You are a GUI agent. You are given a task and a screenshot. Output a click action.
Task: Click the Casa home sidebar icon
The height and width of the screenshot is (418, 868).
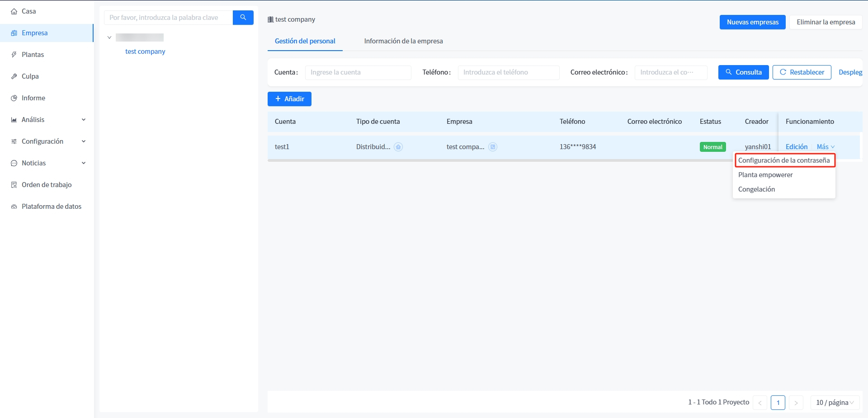point(14,11)
